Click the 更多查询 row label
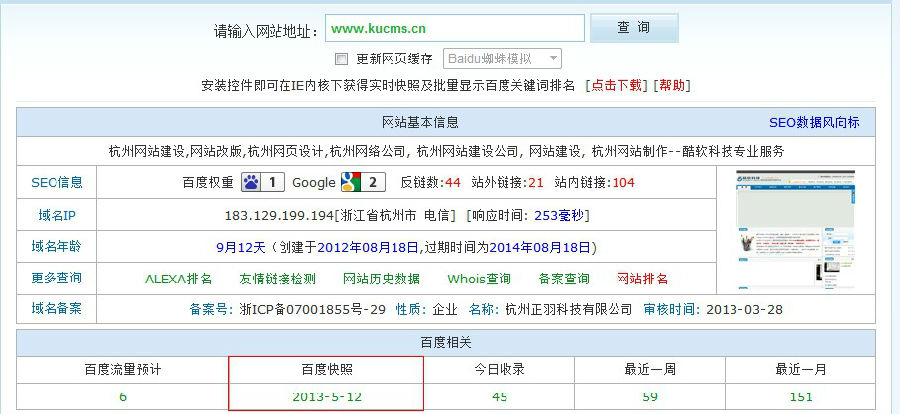This screenshot has width=900, height=414. click(x=57, y=278)
